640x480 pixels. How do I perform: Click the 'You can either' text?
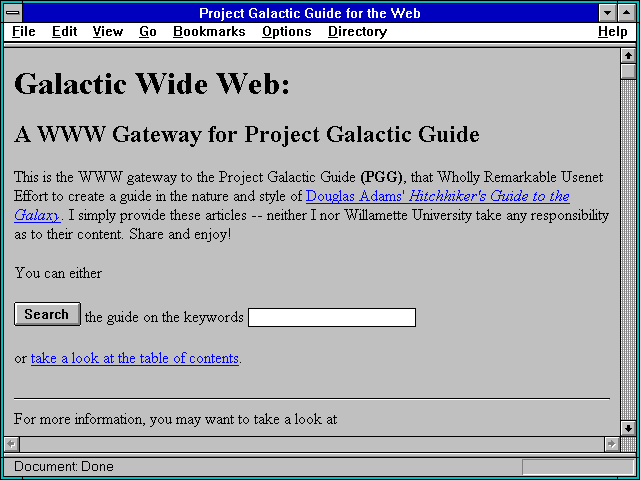point(58,273)
